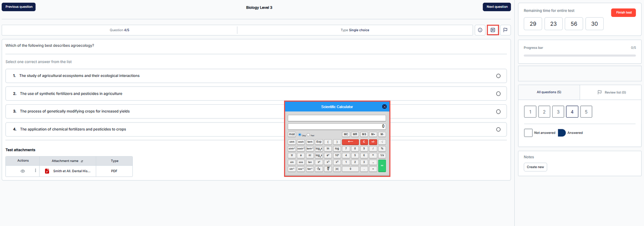Open the attachment three-dot actions menu
This screenshot has height=226, width=644.
35,171
